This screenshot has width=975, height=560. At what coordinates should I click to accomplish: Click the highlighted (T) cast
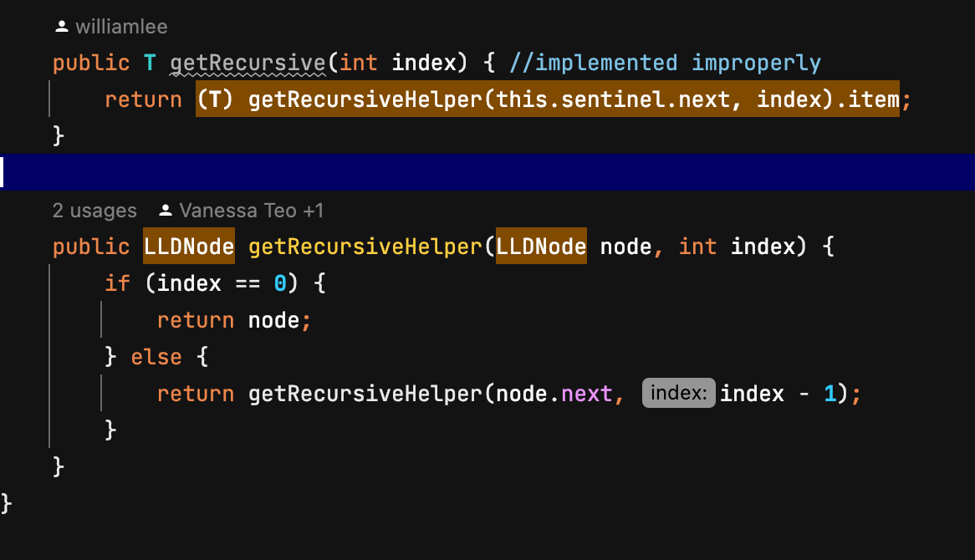pyautogui.click(x=216, y=100)
